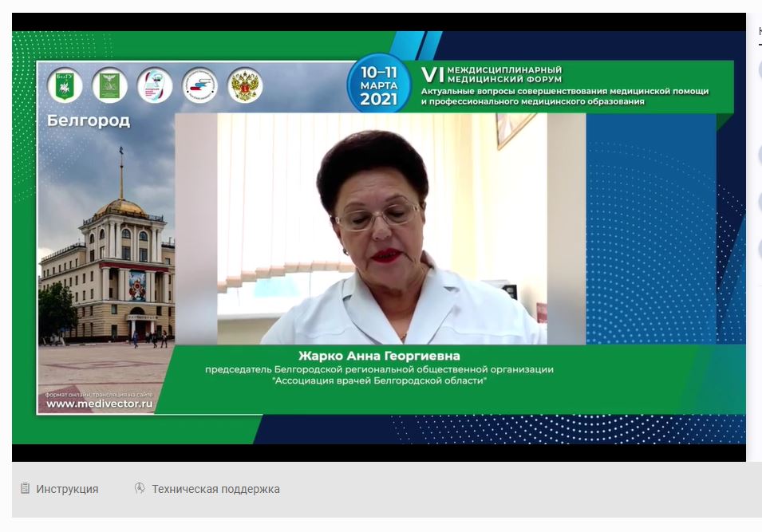This screenshot has height=532, width=762.
Task: Click the Белгород city label
Action: 88,121
